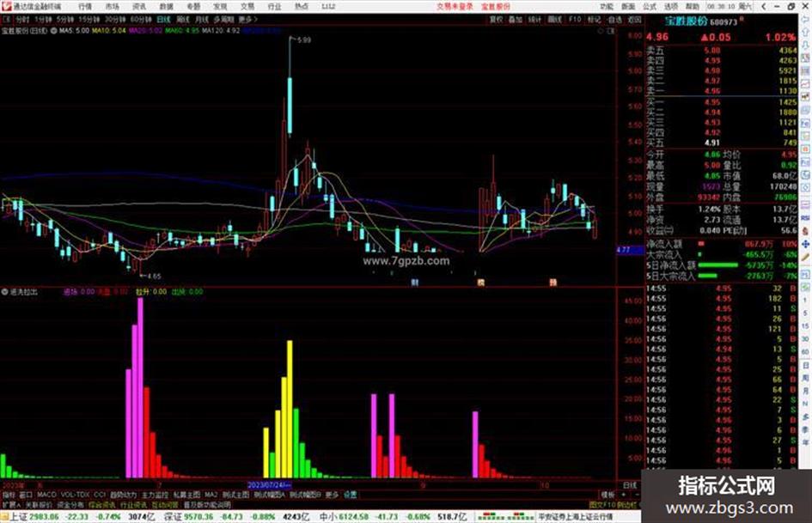Click the 叠加 overlay button
This screenshot has height=523, width=812.
(x=515, y=19)
